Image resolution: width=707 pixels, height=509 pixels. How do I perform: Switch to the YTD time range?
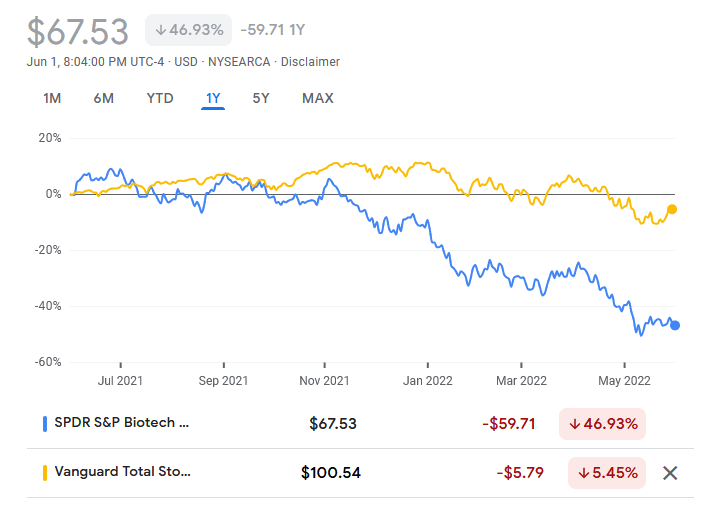[x=160, y=98]
